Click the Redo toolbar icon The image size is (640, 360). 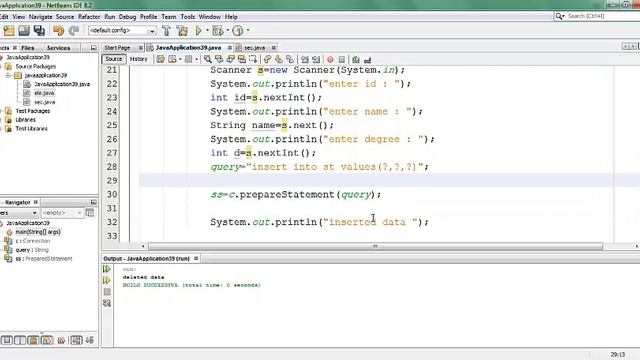coord(74,31)
